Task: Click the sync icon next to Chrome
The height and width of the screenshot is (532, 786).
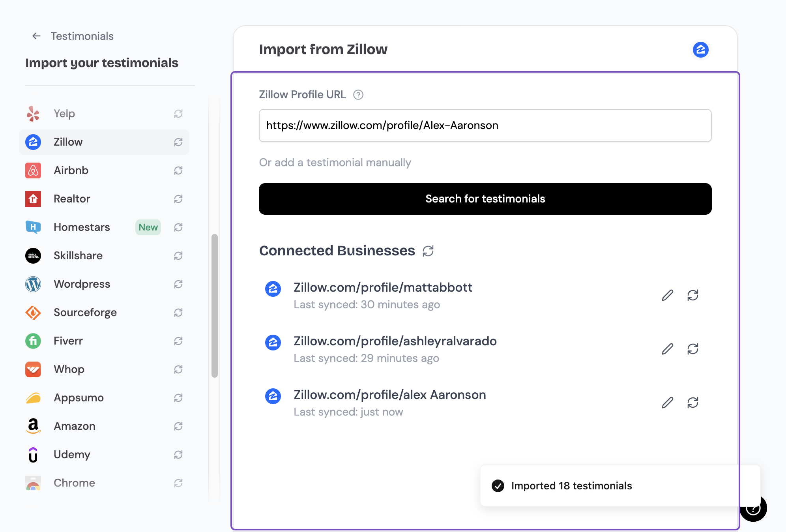Action: (178, 483)
